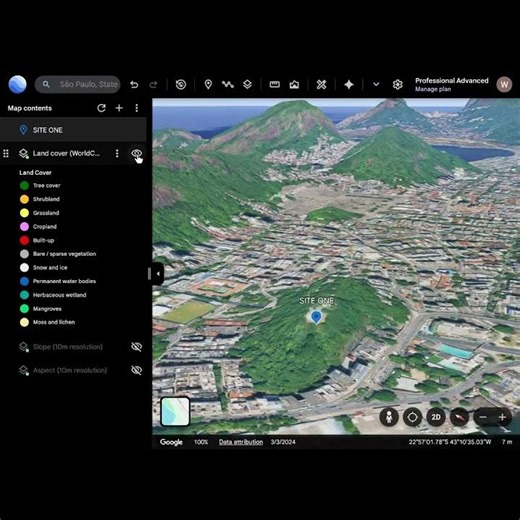This screenshot has height=520, width=520.
Task: Click the Built-up red swatch
Action: [x=24, y=240]
